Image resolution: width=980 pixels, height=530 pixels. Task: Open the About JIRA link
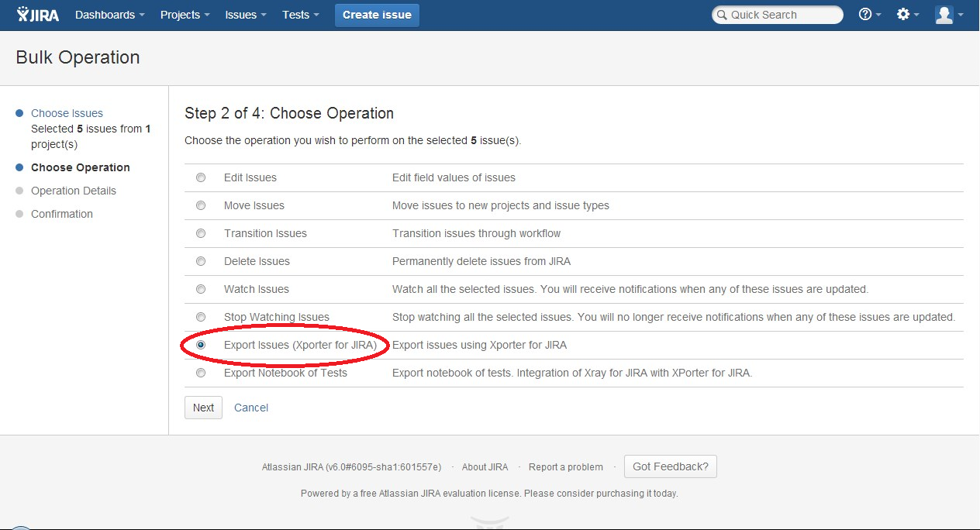tap(485, 467)
